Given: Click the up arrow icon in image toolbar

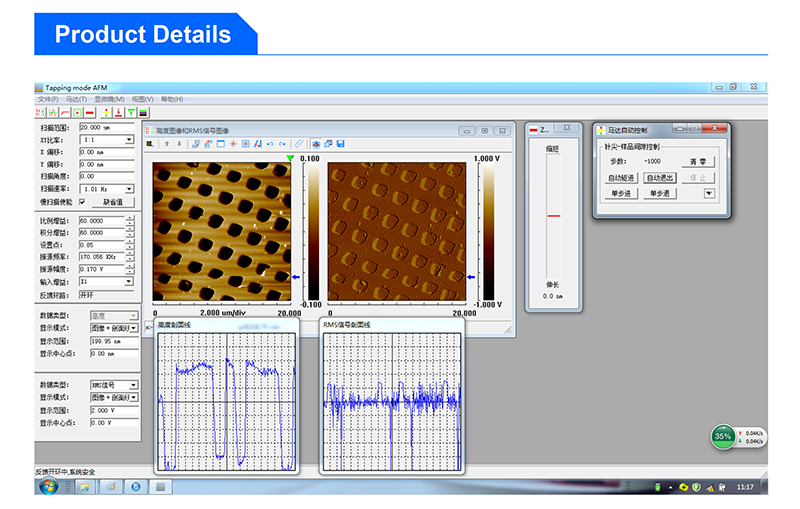Looking at the screenshot, I should pos(167,144).
